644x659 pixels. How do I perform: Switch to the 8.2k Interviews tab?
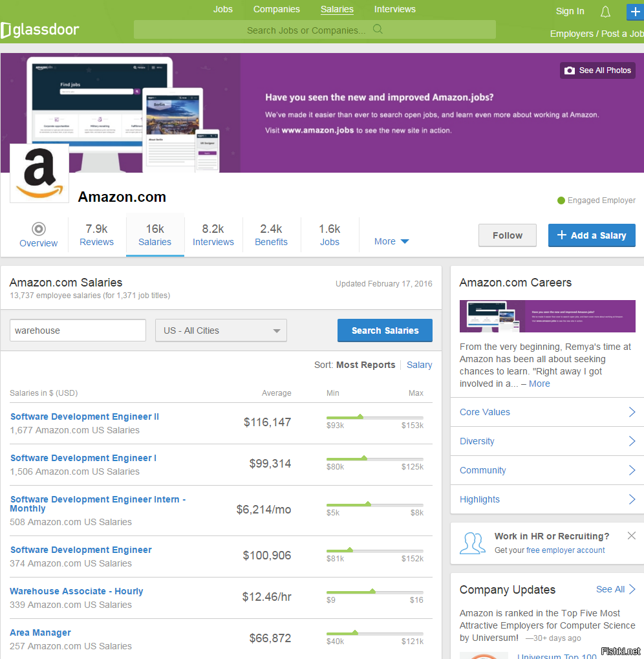(x=213, y=235)
